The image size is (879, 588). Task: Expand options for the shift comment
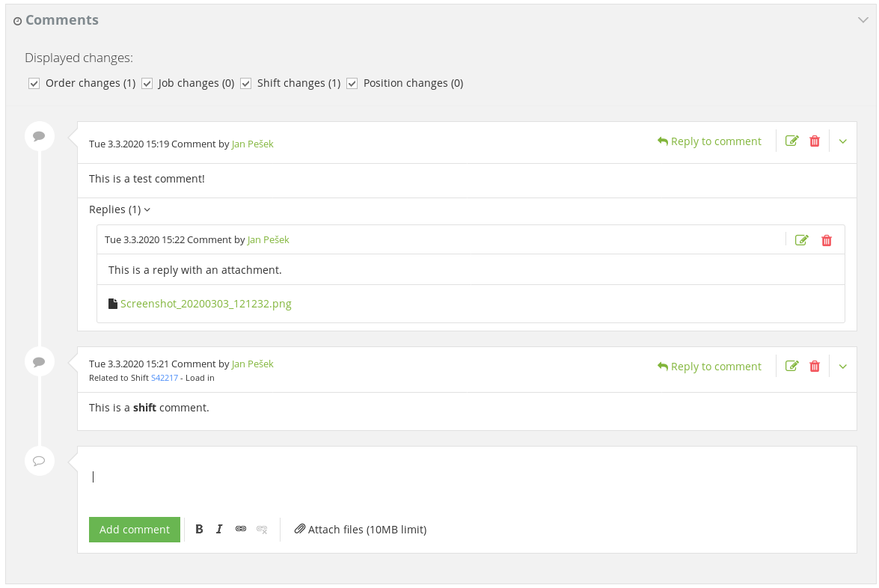[842, 366]
